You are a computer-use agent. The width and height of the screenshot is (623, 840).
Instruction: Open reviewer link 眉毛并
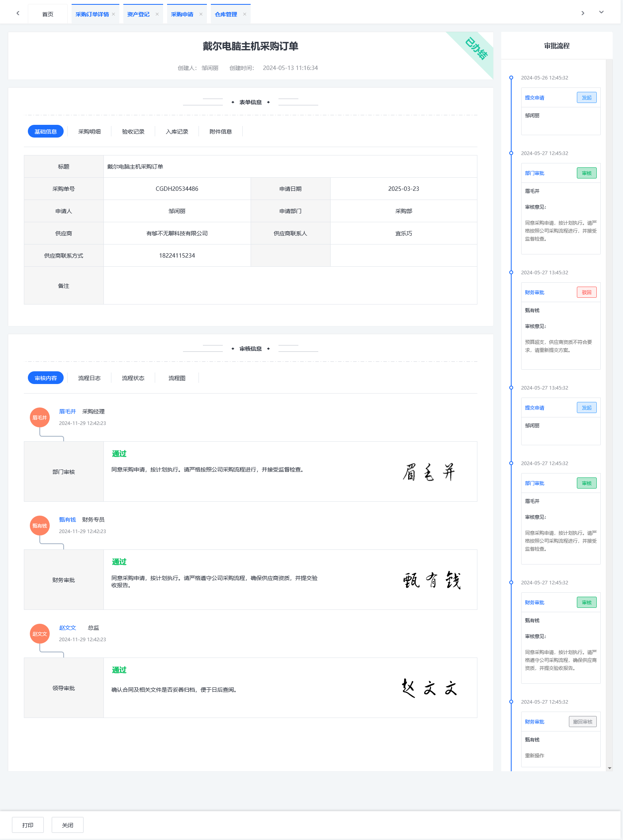click(x=68, y=411)
